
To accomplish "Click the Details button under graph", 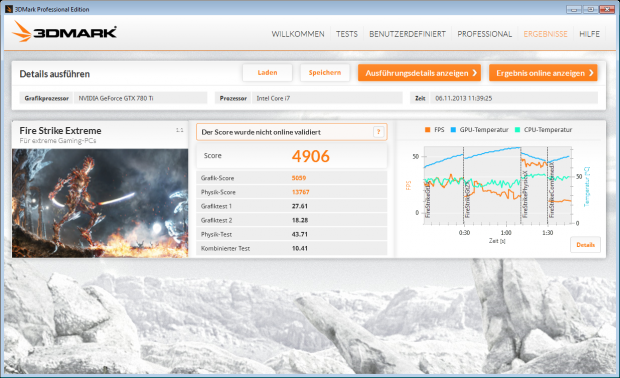I will click(x=585, y=245).
